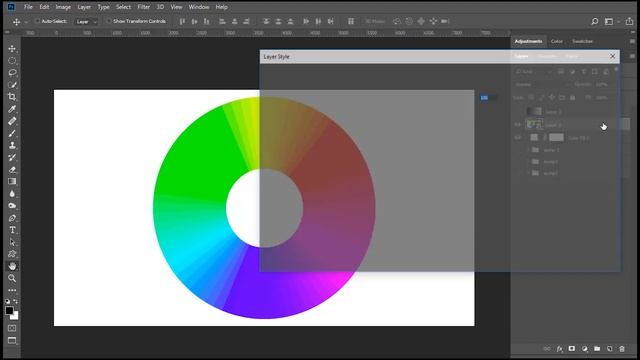Click the layer style fx icon
The image size is (640, 360).
point(560,349)
